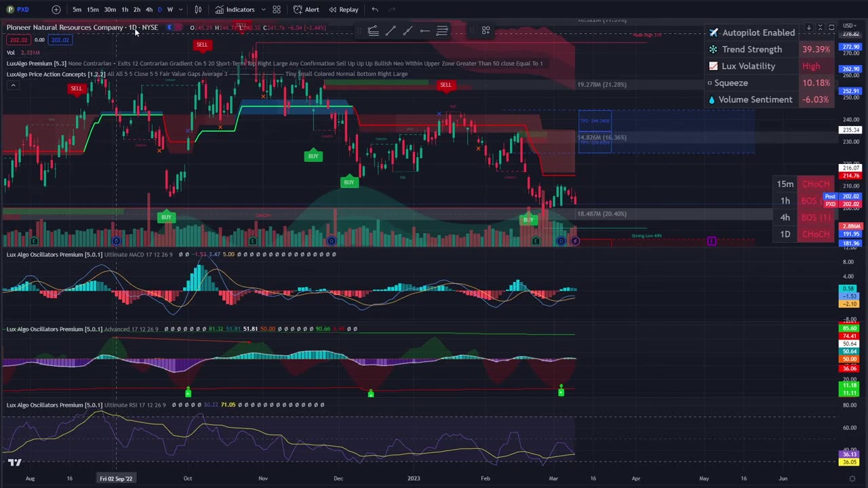Viewport: 868px width, 488px height.
Task: Click the first SELL signal label at chart top
Action: click(x=201, y=45)
